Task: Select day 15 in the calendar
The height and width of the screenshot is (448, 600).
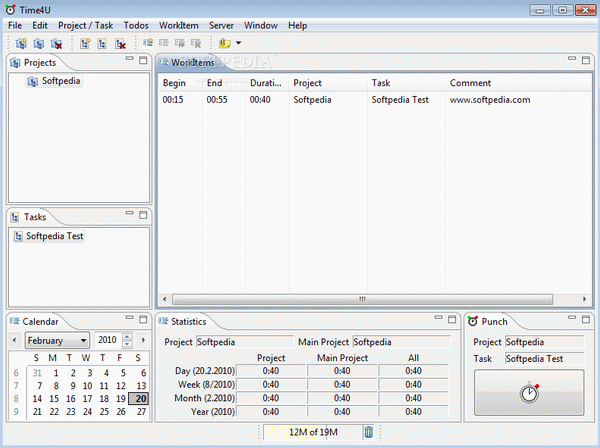Action: [54, 399]
